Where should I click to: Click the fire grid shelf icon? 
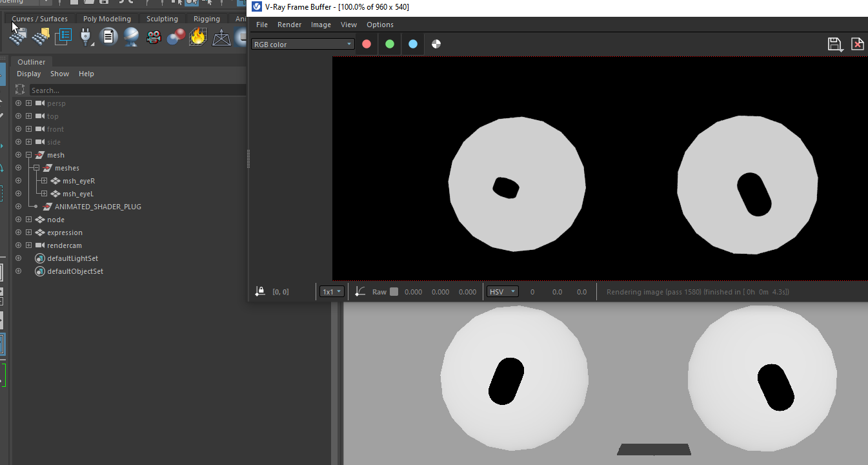click(198, 36)
